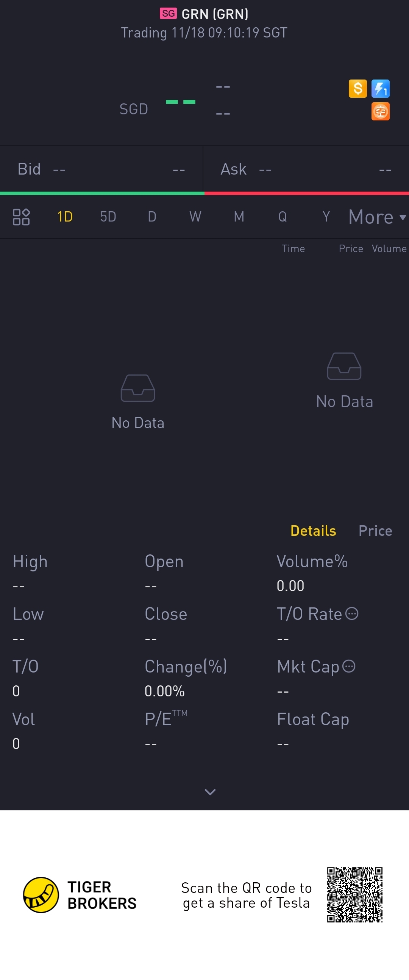
Task: Select the 1D chart period
Action: click(65, 217)
